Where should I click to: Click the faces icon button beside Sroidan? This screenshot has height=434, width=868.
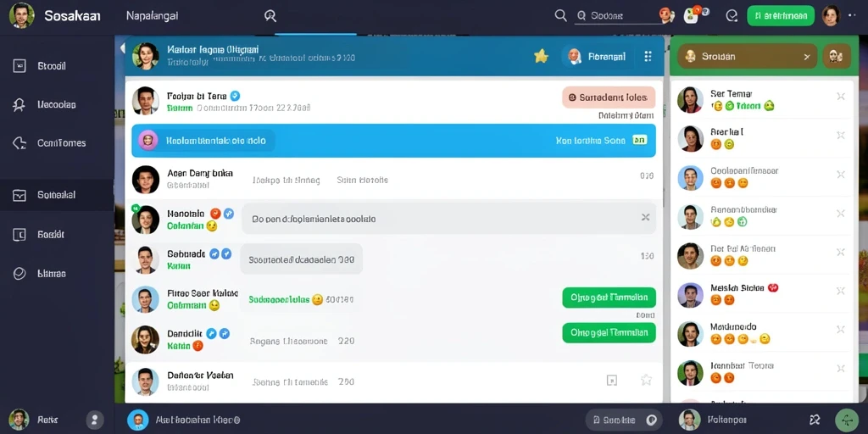coord(837,56)
